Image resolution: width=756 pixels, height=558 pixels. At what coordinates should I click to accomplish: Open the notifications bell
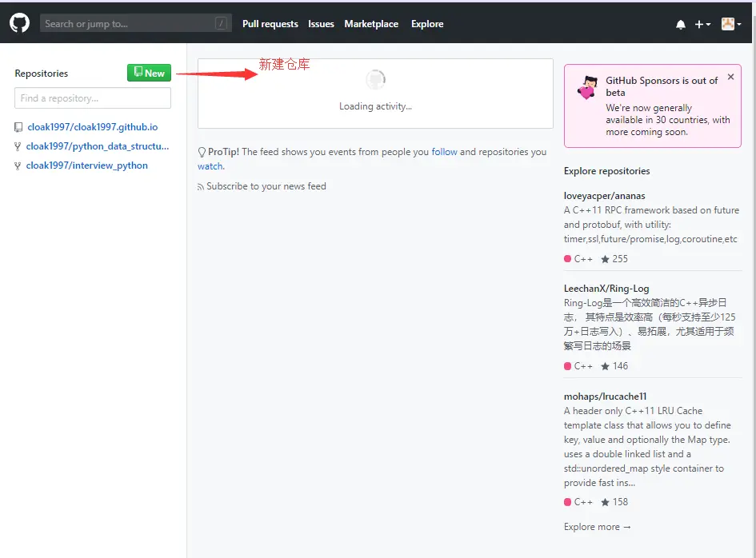[680, 24]
